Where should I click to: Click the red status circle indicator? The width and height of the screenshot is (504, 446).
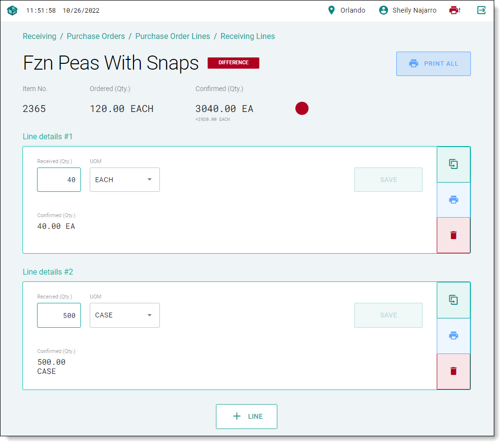pos(302,109)
